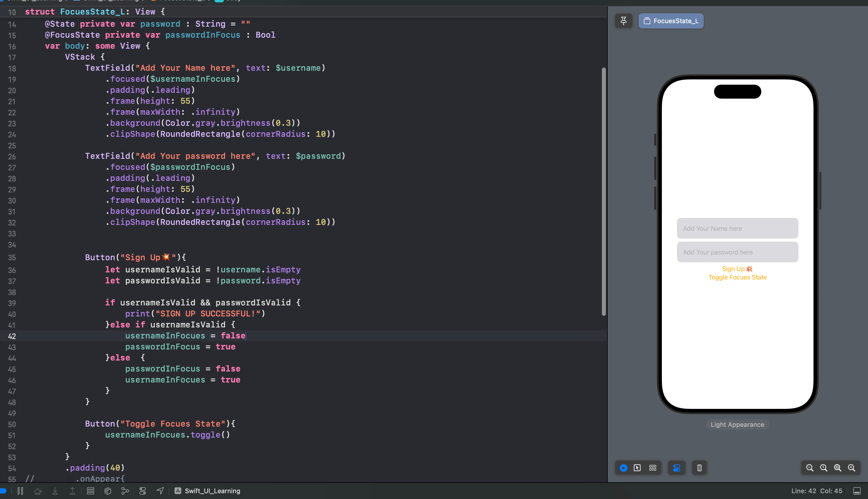
Task: Open the Debug View Hierarchy layered squares icon
Action: tap(108, 491)
